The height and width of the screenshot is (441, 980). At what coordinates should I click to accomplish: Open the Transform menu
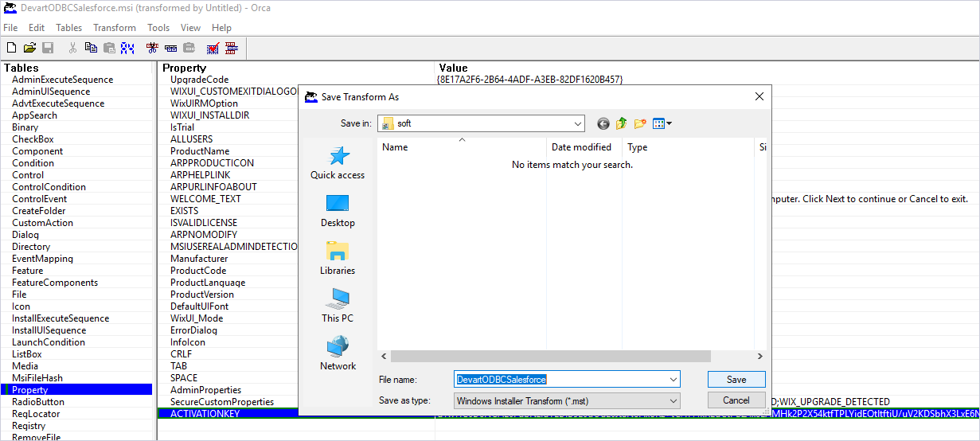click(x=115, y=28)
